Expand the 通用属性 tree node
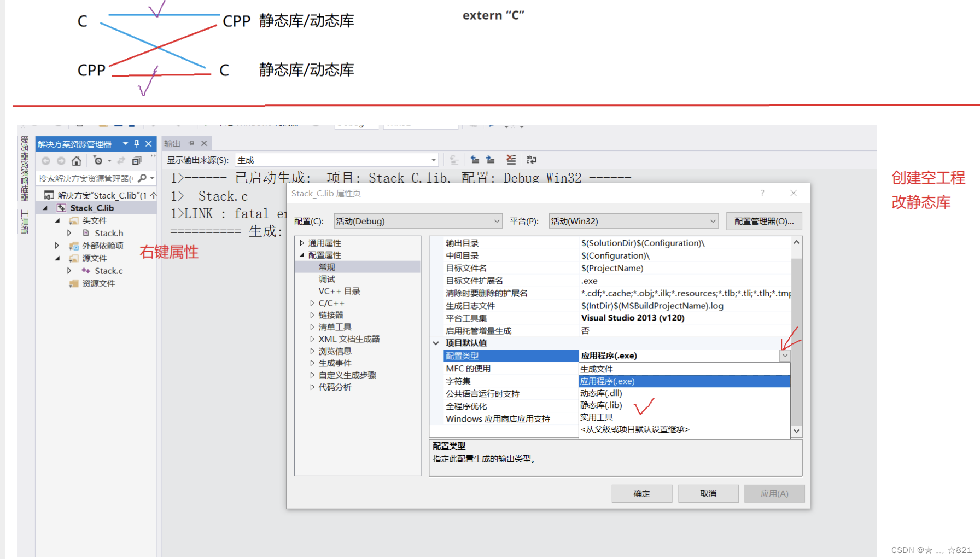The image size is (980, 559). coord(302,243)
